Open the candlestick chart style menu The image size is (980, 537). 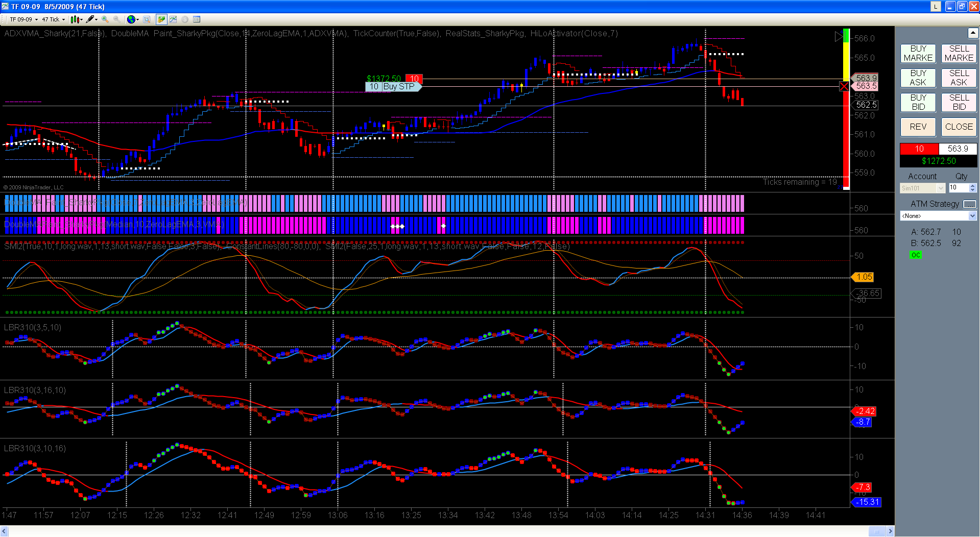pos(77,19)
